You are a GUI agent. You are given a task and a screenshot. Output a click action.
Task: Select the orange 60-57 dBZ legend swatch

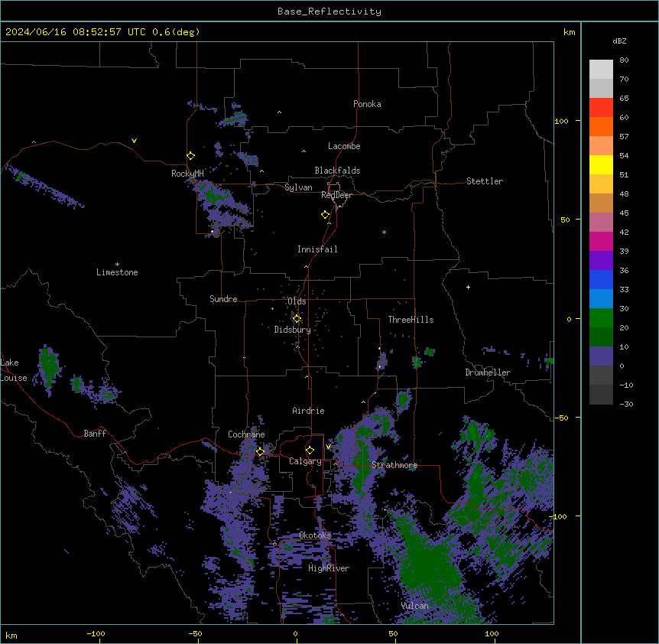click(x=601, y=126)
